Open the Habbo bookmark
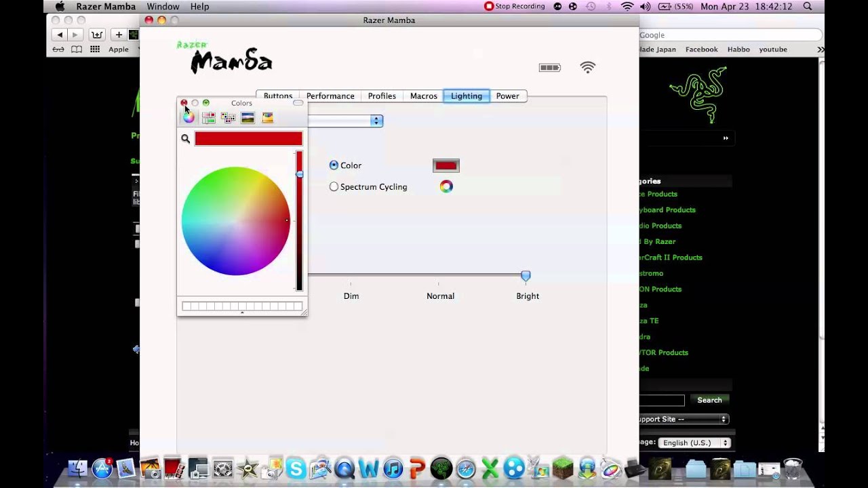Viewport: 868px width, 488px height. pyautogui.click(x=738, y=49)
